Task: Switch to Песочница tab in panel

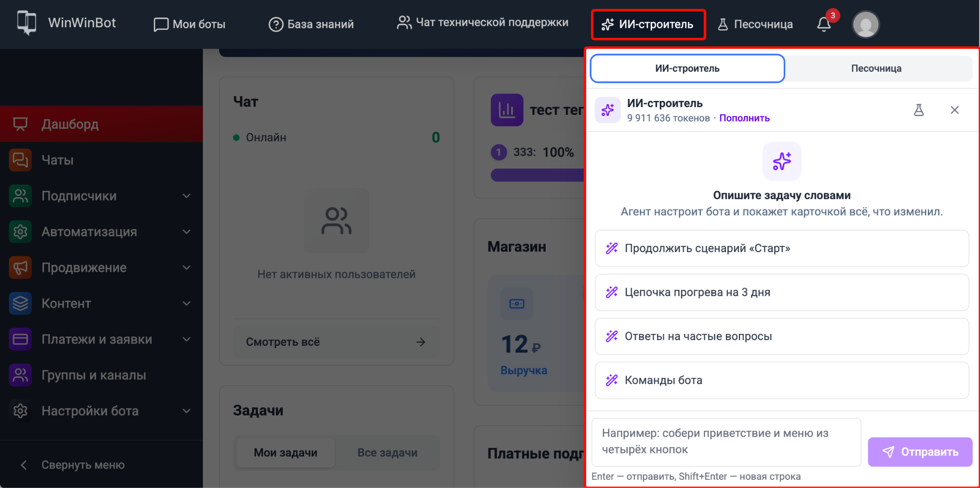Action: tap(876, 68)
